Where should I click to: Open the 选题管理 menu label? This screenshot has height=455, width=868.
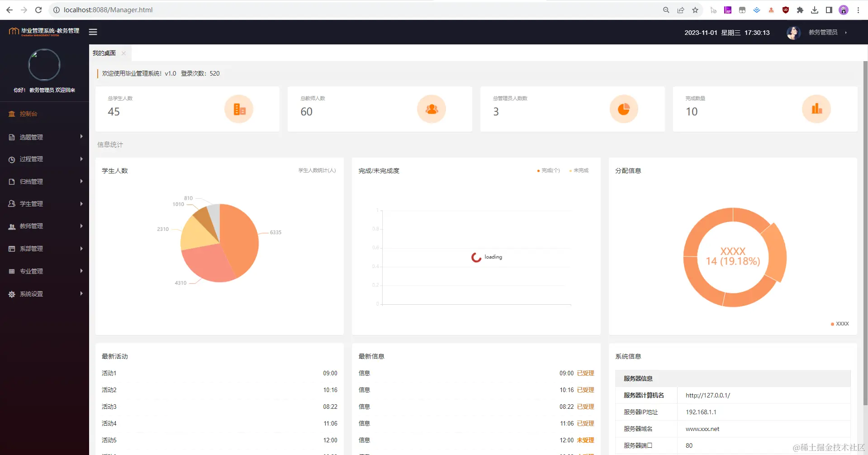pyautogui.click(x=31, y=137)
